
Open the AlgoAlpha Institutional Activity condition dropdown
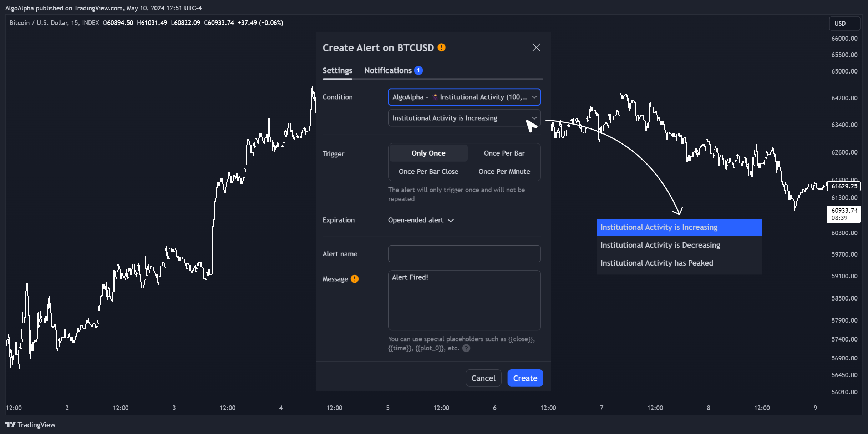pyautogui.click(x=464, y=97)
